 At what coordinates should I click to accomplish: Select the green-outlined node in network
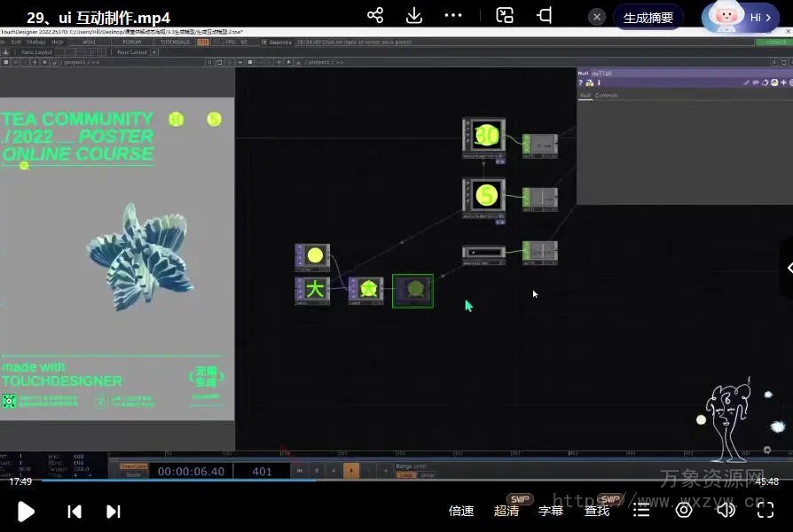pos(412,291)
